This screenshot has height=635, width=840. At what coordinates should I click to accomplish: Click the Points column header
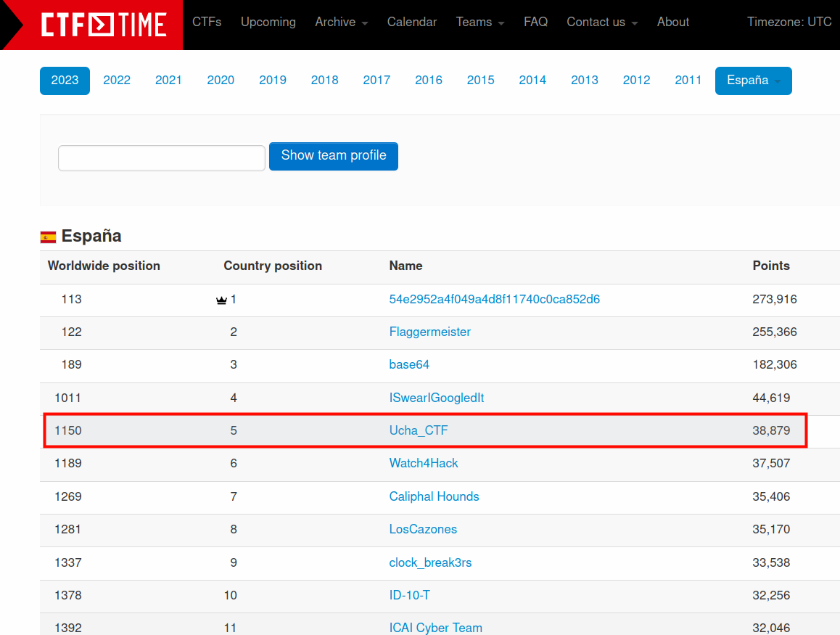(771, 266)
